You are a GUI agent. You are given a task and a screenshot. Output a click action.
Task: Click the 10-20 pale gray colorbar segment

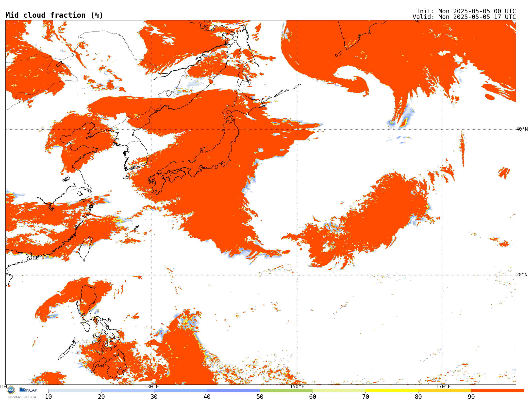pyautogui.click(x=75, y=391)
